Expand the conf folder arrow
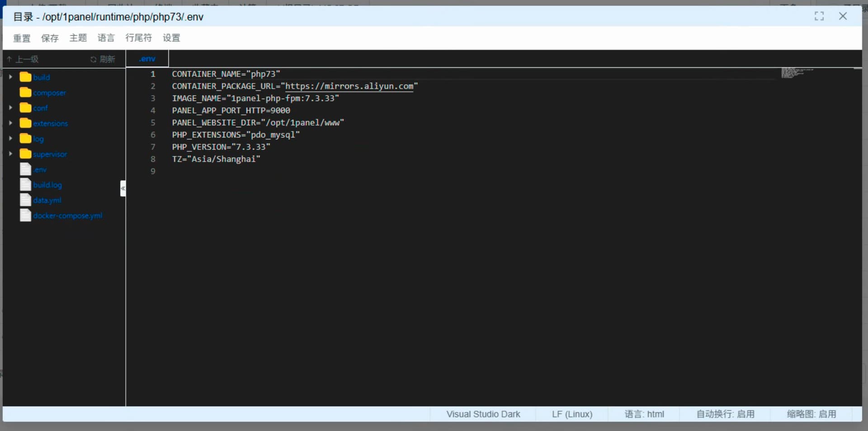Screen dimensions: 868x431 tap(10, 108)
